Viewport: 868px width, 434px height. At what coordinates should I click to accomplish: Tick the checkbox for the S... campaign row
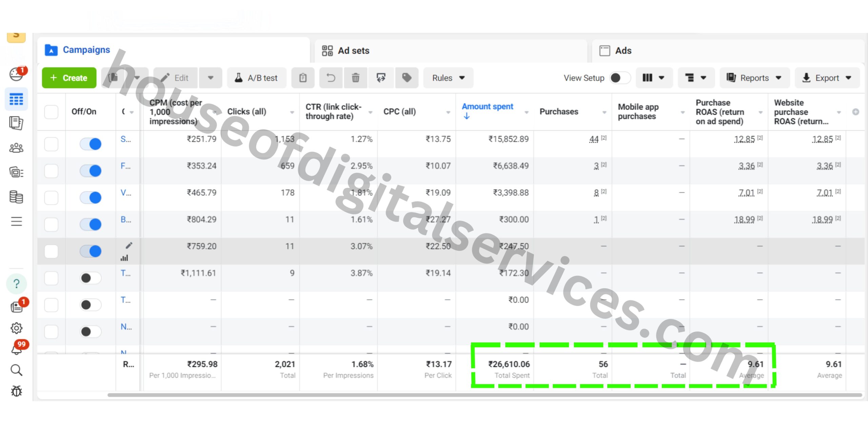[51, 144]
